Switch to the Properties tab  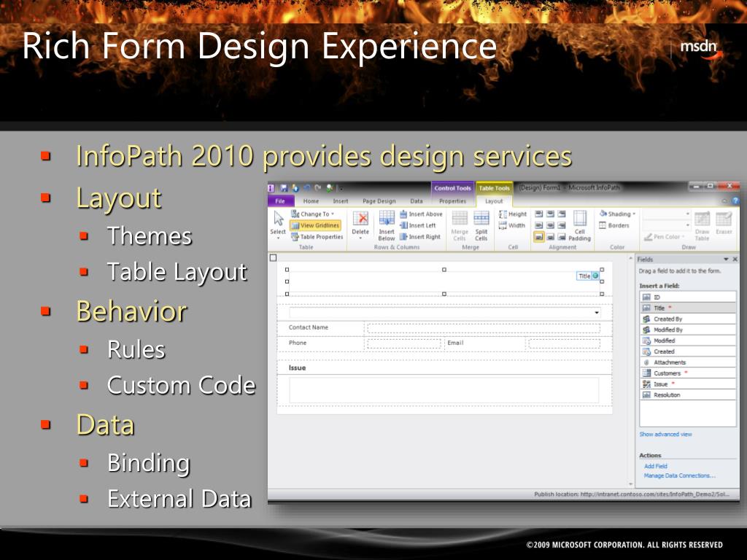(452, 201)
